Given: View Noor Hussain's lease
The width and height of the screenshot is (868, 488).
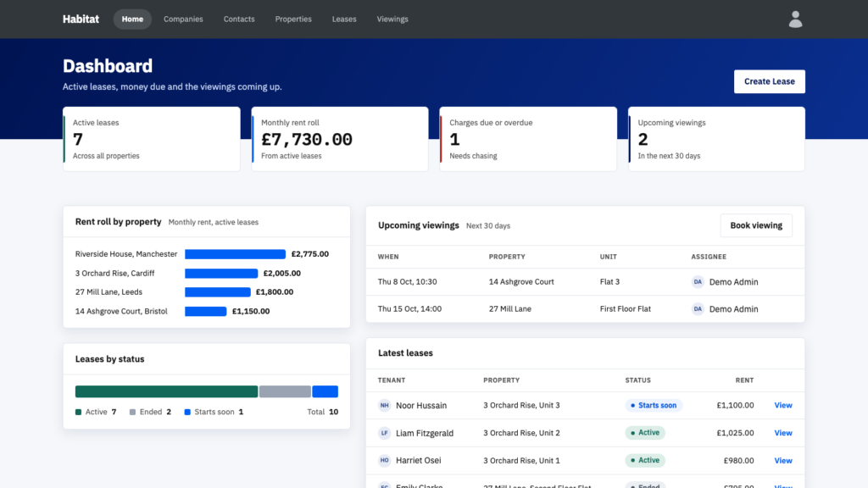Looking at the screenshot, I should click(x=782, y=405).
